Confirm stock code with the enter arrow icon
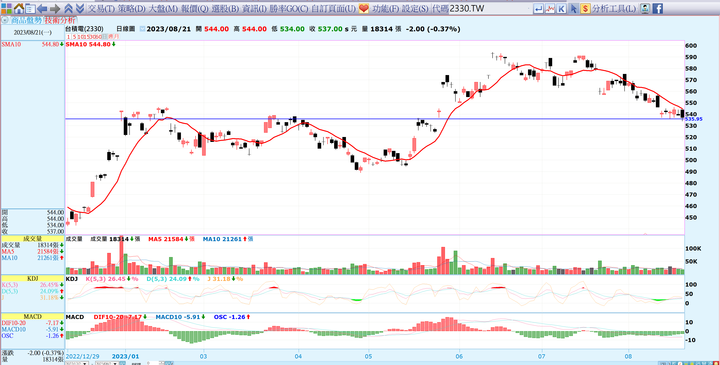Viewport: 720px width, 365px height. click(538, 8)
